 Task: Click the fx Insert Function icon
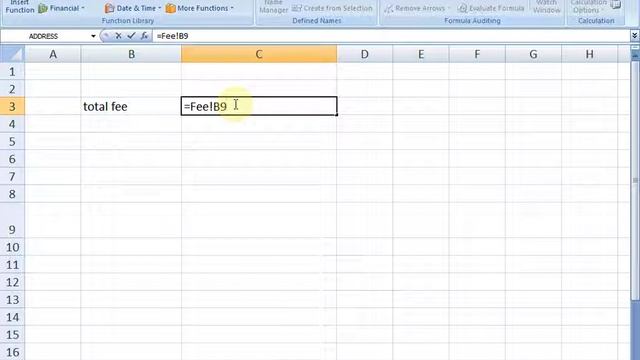click(x=144, y=36)
